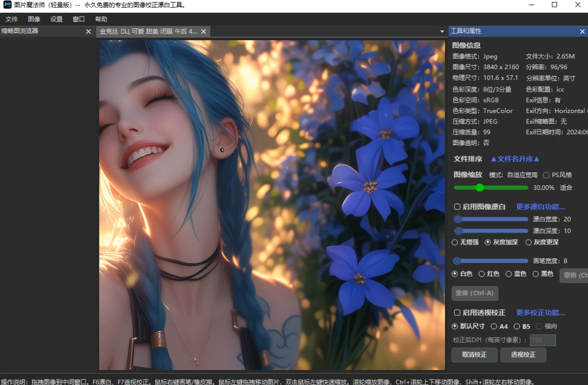Close the 工具和属性 panel
Image resolution: width=588 pixels, height=385 pixels.
point(582,31)
